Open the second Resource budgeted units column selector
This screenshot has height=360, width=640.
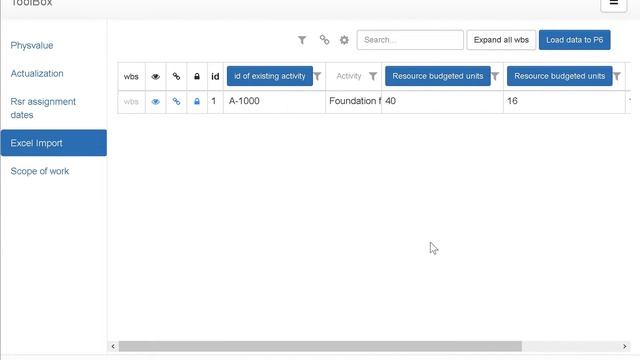tap(560, 76)
